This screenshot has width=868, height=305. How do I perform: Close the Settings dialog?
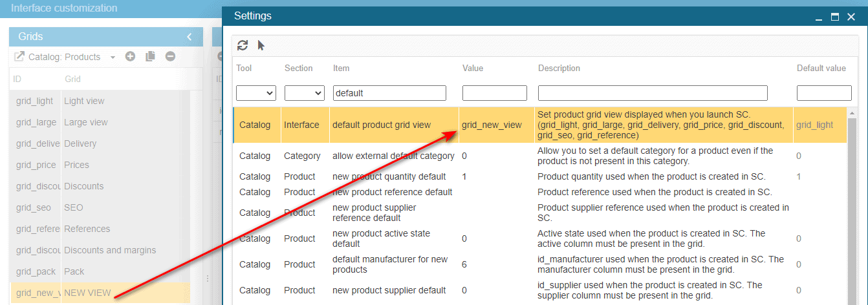[x=851, y=17]
